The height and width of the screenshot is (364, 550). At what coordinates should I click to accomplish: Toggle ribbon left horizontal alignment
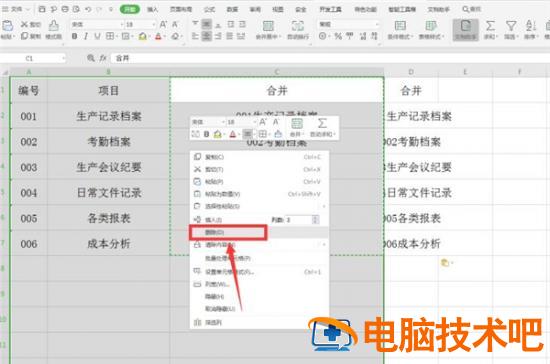(x=195, y=36)
